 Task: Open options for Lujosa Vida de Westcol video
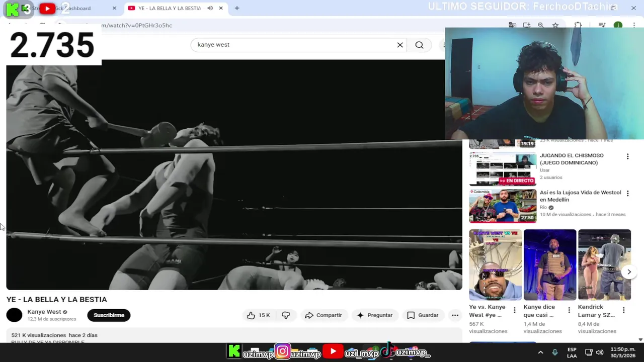(627, 193)
